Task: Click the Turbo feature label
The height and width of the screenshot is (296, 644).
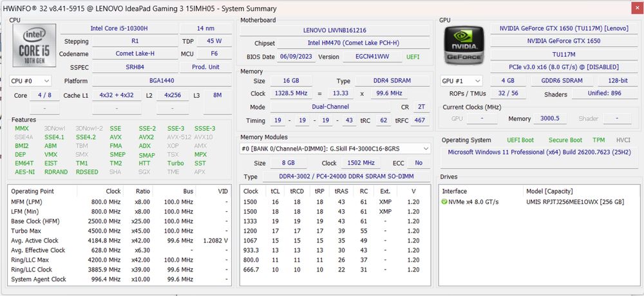Action: pyautogui.click(x=175, y=163)
